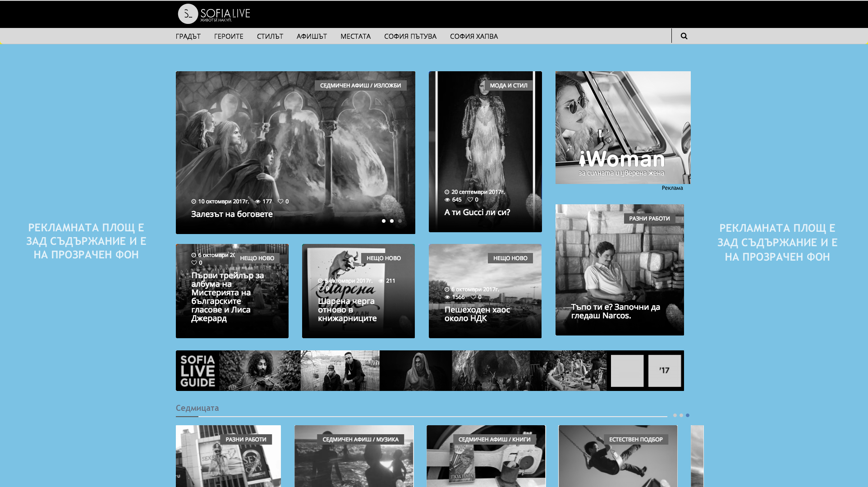This screenshot has height=487, width=868.
Task: Click heart icon on Пешеходен хаос card
Action: click(x=473, y=297)
